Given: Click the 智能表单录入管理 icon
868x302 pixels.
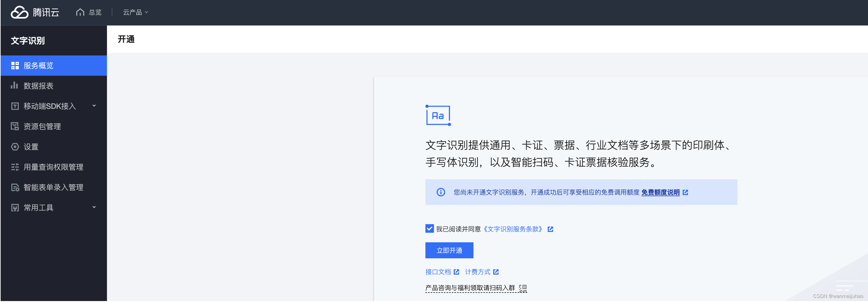Looking at the screenshot, I should click(15, 187).
